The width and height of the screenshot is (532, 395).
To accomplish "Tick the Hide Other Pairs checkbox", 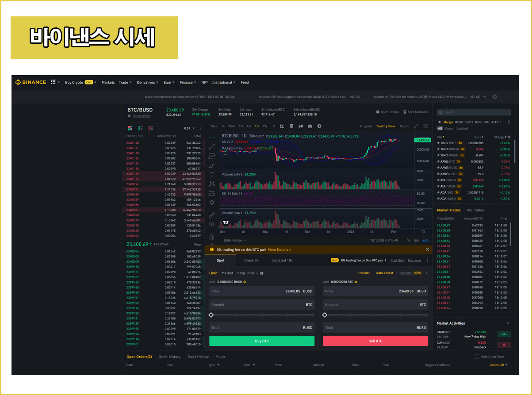I will tap(477, 357).
